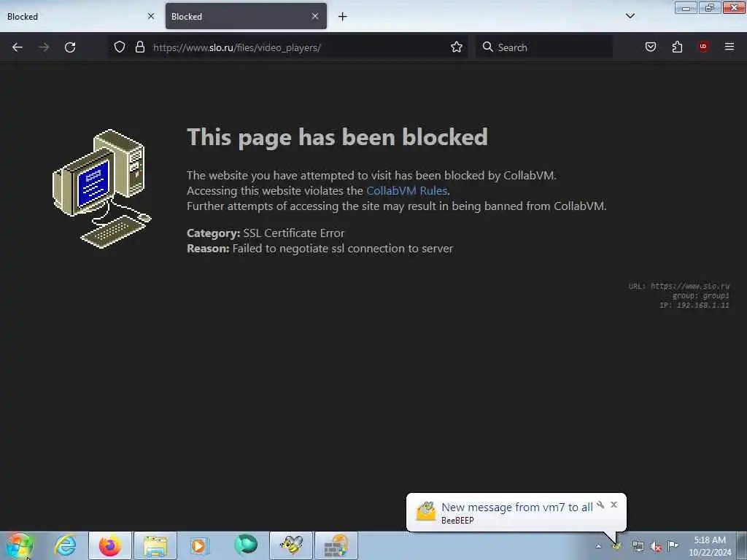Image resolution: width=747 pixels, height=560 pixels.
Task: Open notification balloon wrench settings
Action: [x=600, y=505]
